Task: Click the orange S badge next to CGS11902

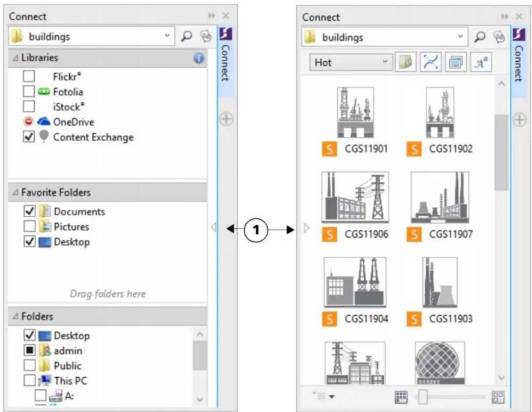Action: 414,149
